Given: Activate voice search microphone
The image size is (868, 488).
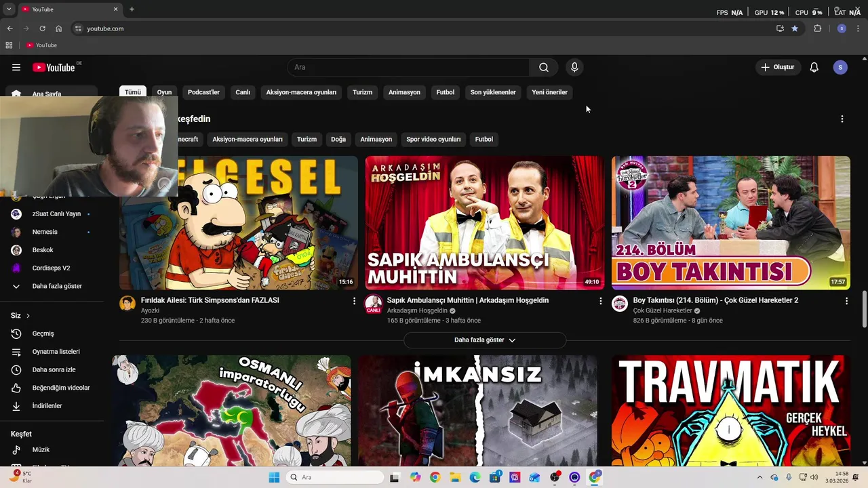Looking at the screenshot, I should click(574, 67).
